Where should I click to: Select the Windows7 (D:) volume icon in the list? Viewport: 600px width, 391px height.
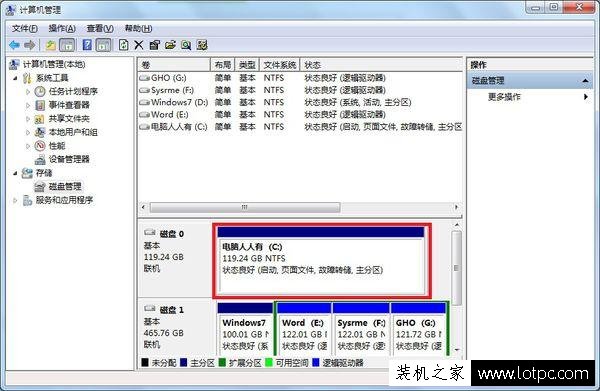point(144,103)
